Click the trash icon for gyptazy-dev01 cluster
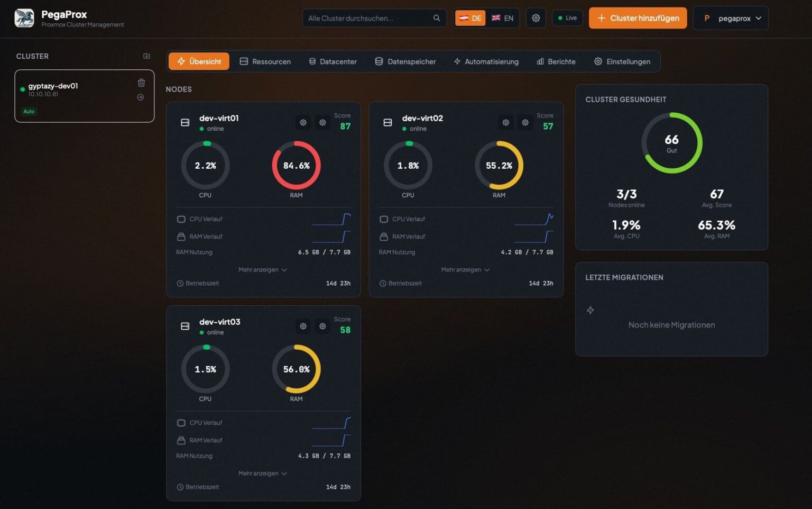This screenshot has height=509, width=812. coord(141,83)
